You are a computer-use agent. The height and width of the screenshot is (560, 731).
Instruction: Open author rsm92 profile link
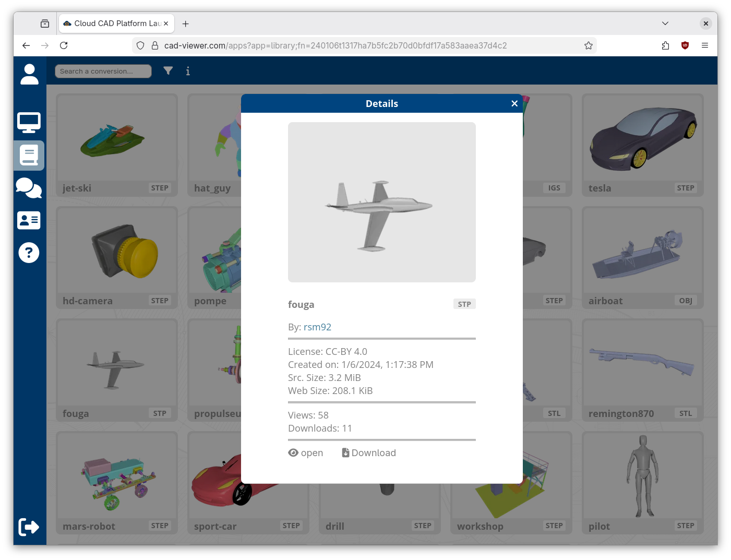(x=317, y=327)
